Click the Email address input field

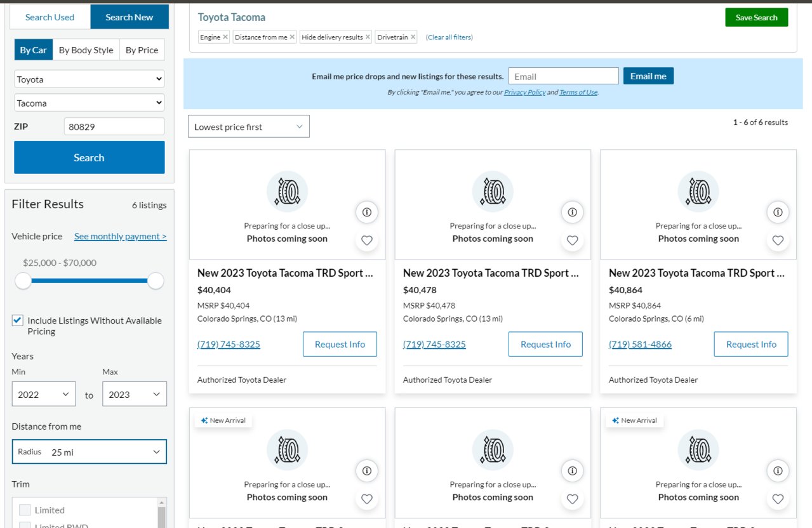pyautogui.click(x=564, y=76)
